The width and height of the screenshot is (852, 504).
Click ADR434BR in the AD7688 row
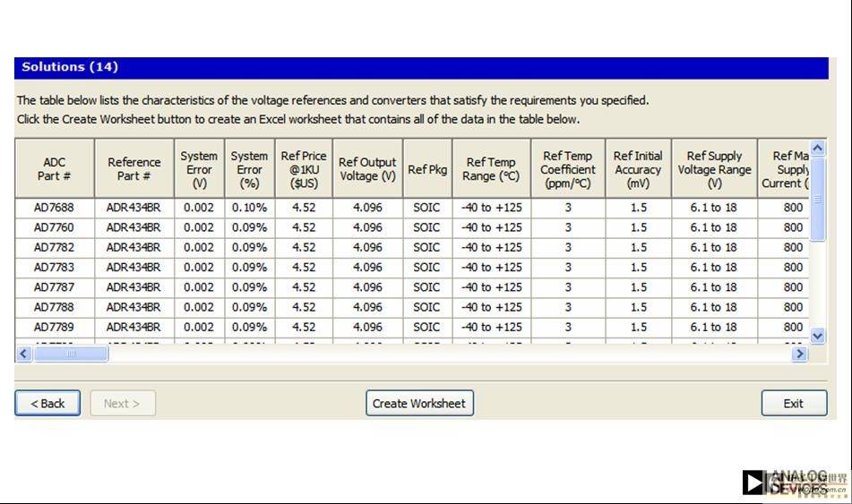tap(134, 208)
